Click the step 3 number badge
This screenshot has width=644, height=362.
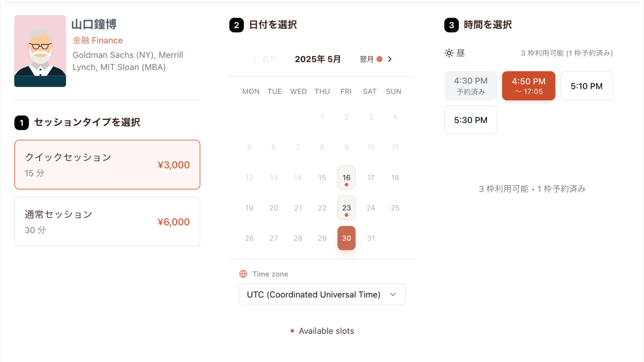(452, 25)
